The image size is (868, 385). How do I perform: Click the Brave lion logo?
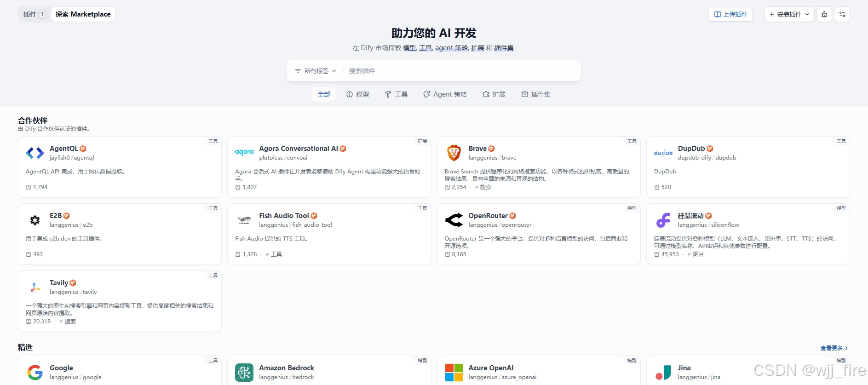[x=454, y=153]
